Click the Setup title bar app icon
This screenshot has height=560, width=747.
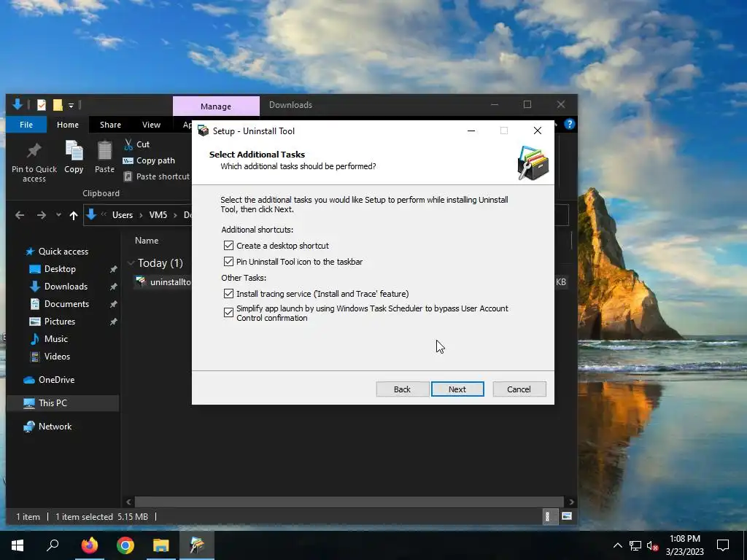point(204,131)
